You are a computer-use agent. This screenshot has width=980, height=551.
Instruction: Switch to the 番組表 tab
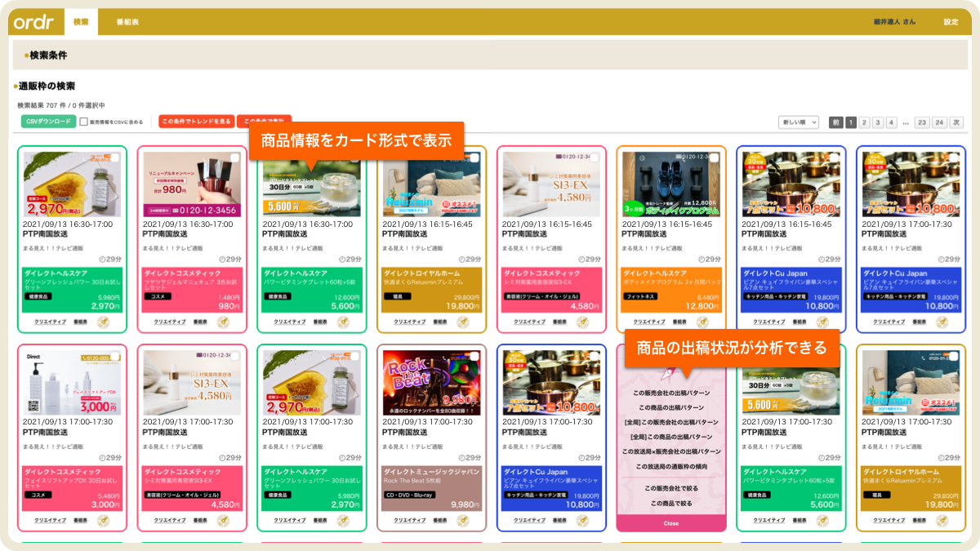(127, 22)
